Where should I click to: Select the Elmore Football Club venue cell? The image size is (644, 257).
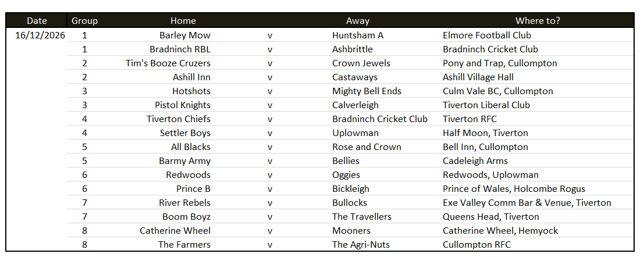pos(487,35)
